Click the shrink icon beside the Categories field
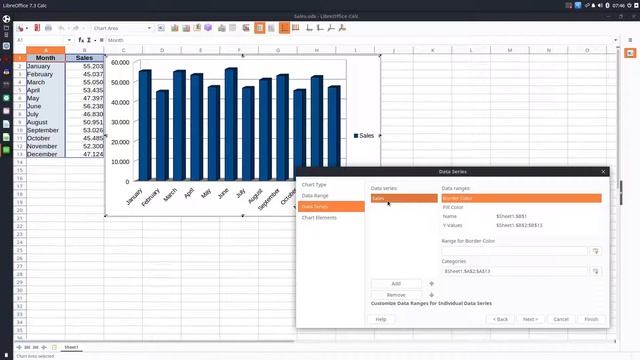Viewport: 640px width, 360px height. [x=596, y=271]
